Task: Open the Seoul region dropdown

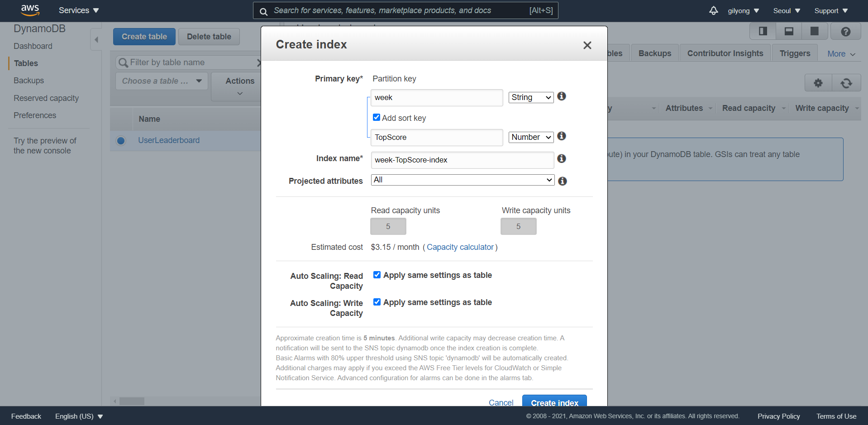Action: tap(787, 11)
